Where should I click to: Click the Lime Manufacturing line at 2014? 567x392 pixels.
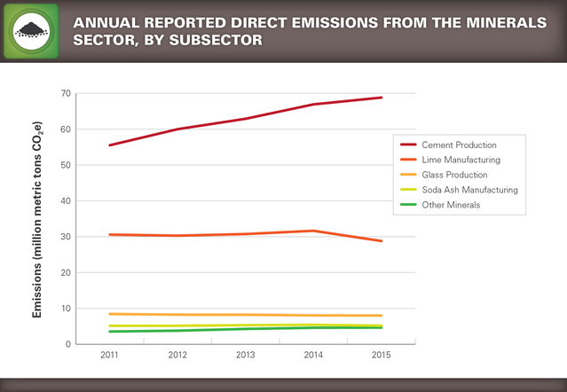313,231
